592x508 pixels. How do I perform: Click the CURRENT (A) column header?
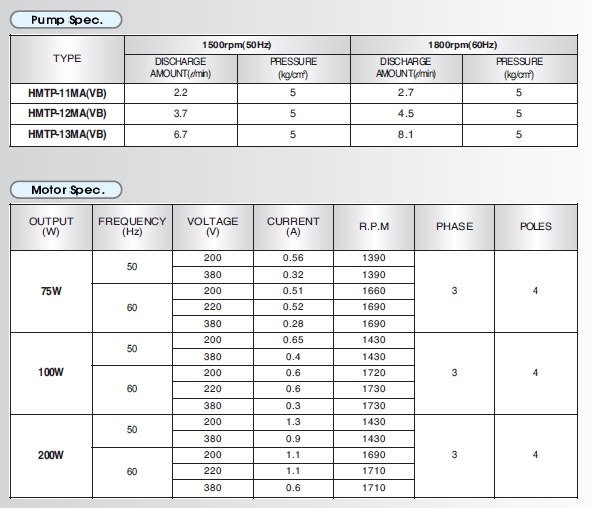pyautogui.click(x=293, y=227)
